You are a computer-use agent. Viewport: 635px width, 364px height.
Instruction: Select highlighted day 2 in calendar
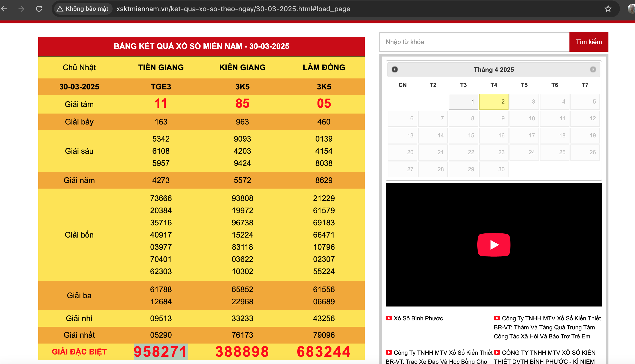click(x=493, y=102)
